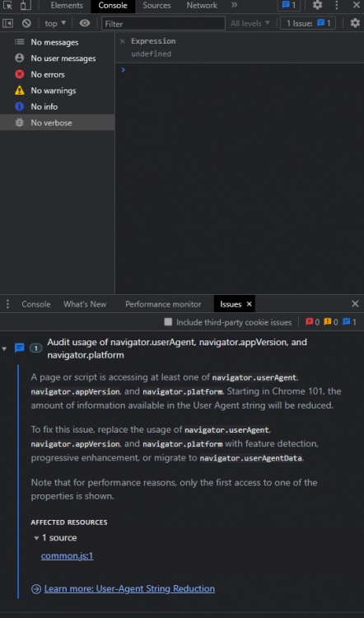Open the three-dot customize DevTools menu

click(x=337, y=5)
